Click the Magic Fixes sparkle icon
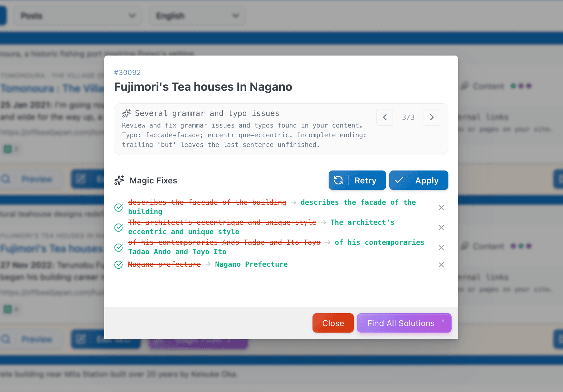The height and width of the screenshot is (392, 563). click(119, 180)
